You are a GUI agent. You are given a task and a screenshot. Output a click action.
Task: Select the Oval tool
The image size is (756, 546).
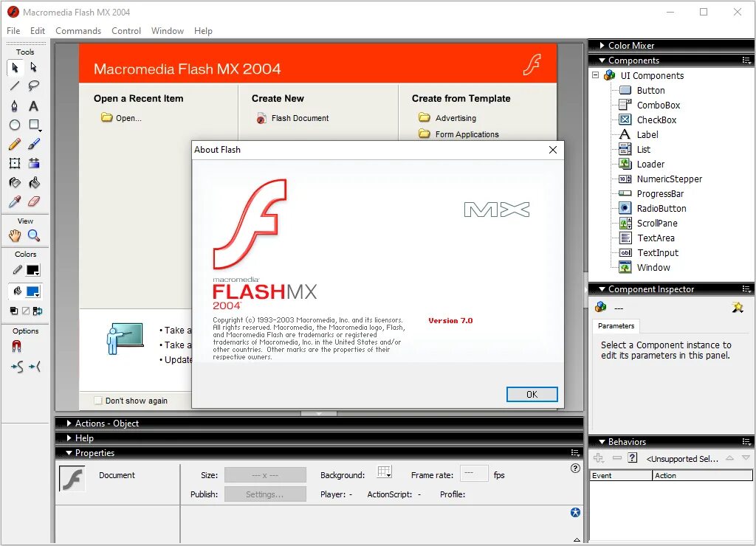(x=15, y=125)
